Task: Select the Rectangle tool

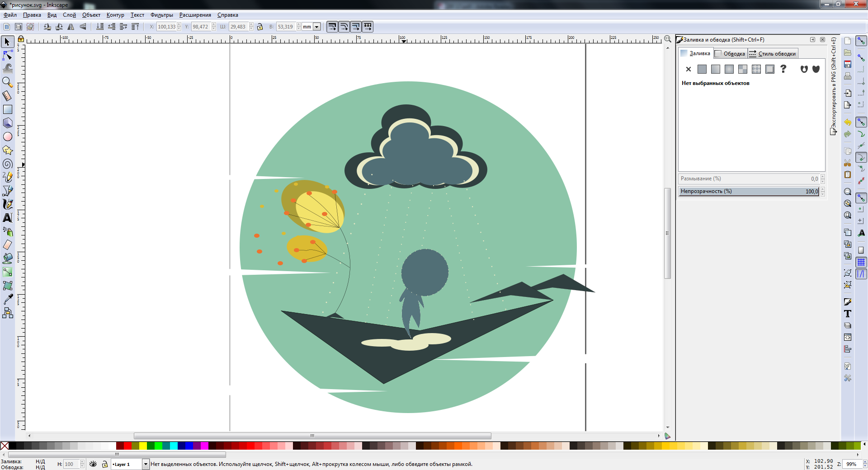Action: click(x=7, y=109)
